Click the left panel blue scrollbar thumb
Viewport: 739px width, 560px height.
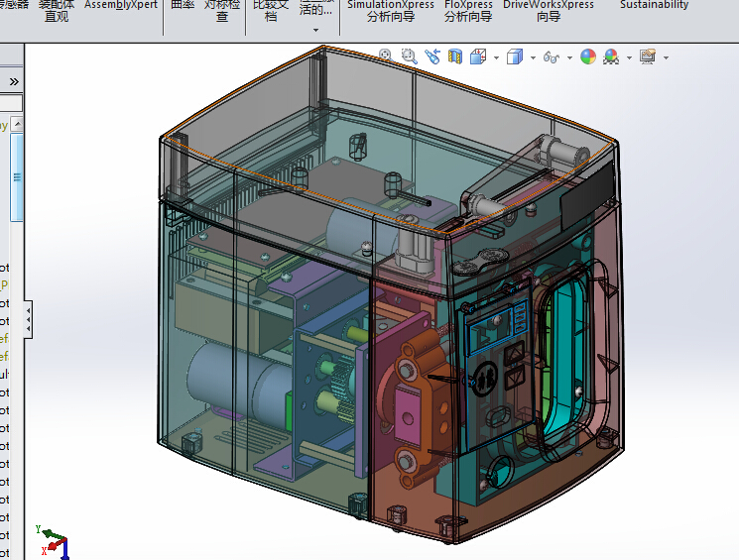pos(17,177)
